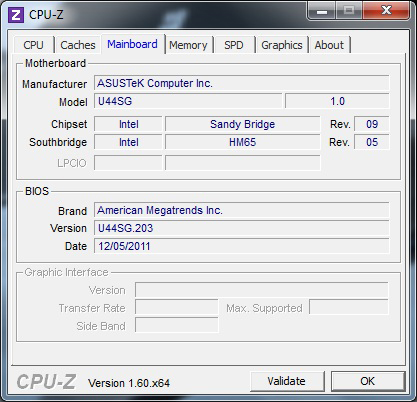This screenshot has height=402, width=417.
Task: Click the Graphic Interface group label
Action: tap(67, 272)
